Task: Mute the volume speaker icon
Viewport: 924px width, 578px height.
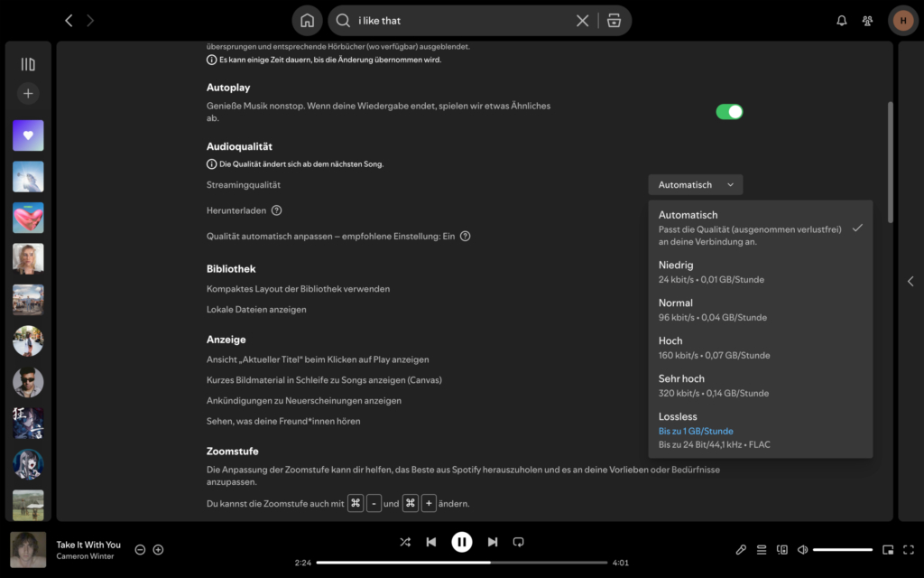Action: (x=802, y=549)
